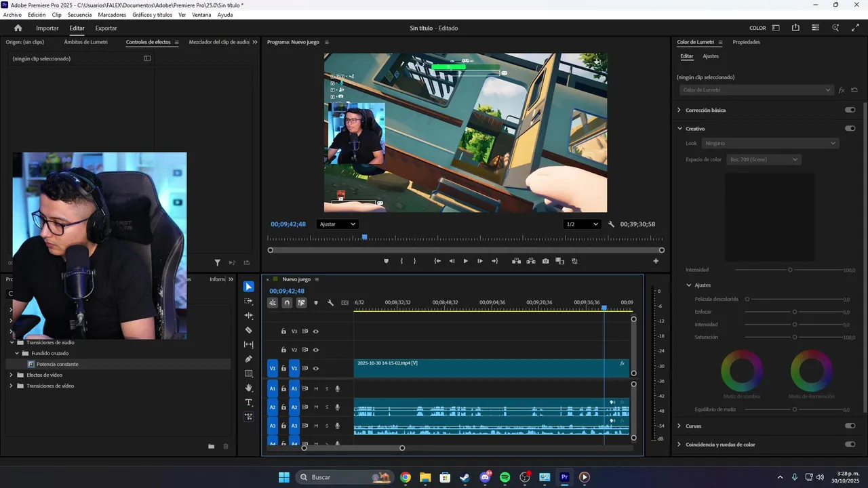Select the Ajustes tab in Lumetri
Image resolution: width=868 pixels, height=488 pixels.
711,56
